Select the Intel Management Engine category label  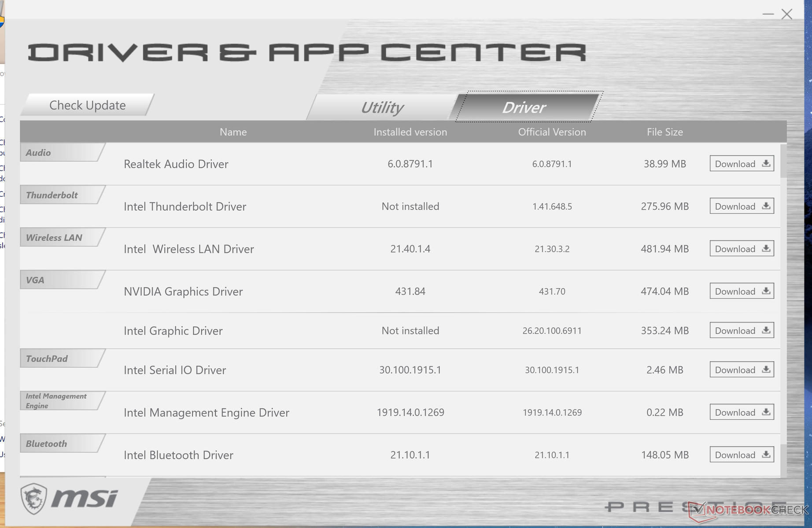[x=62, y=401]
